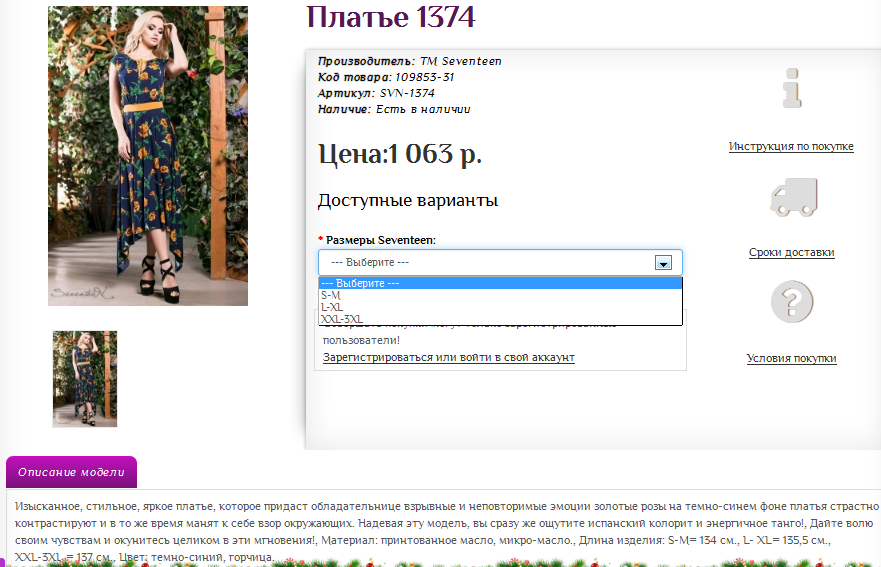This screenshot has height=567, width=881.
Task: Choose size S-M from the list
Action: click(500, 295)
